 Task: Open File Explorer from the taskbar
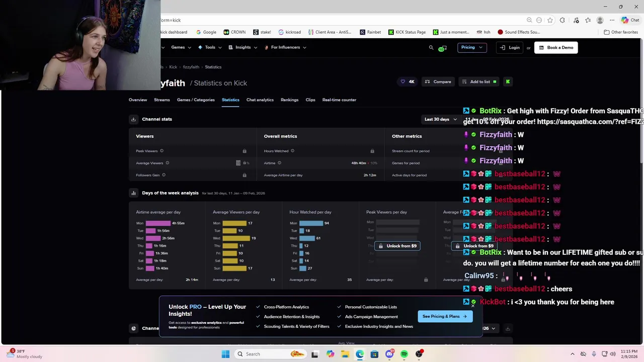[x=345, y=354]
